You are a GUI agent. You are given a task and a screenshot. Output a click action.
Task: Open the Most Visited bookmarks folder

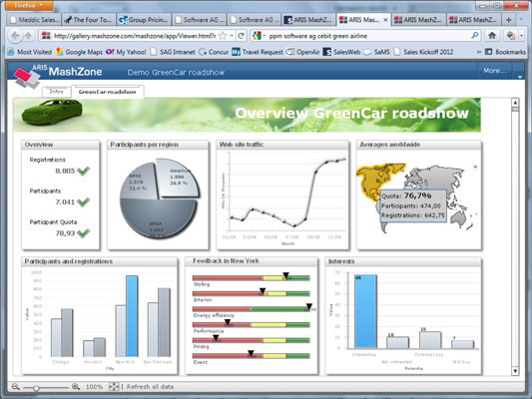coord(30,52)
